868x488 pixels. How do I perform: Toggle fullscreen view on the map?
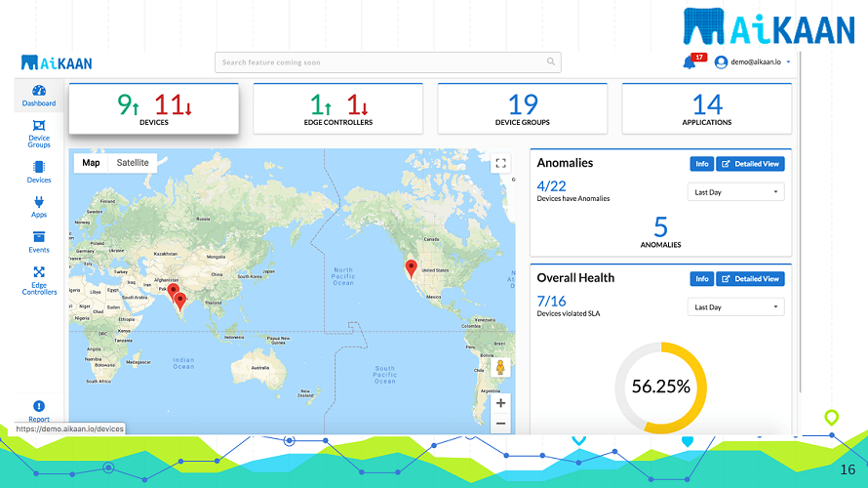point(500,164)
